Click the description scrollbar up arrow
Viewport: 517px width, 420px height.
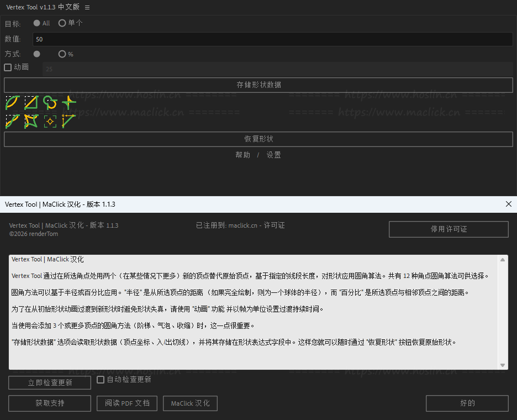(503, 260)
